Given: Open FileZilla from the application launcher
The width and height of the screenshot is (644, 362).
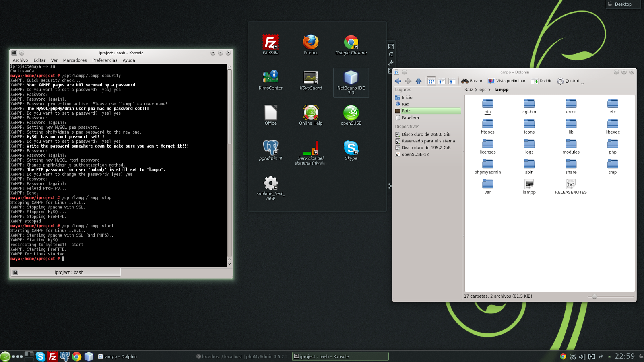Looking at the screenshot, I should [270, 42].
